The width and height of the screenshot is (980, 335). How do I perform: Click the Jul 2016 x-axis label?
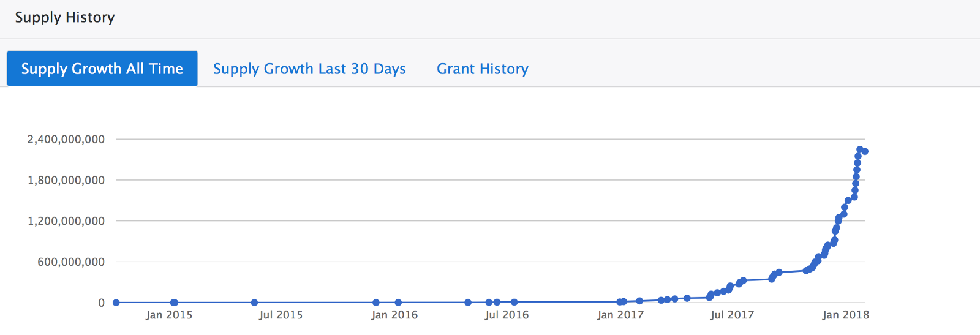tap(507, 315)
